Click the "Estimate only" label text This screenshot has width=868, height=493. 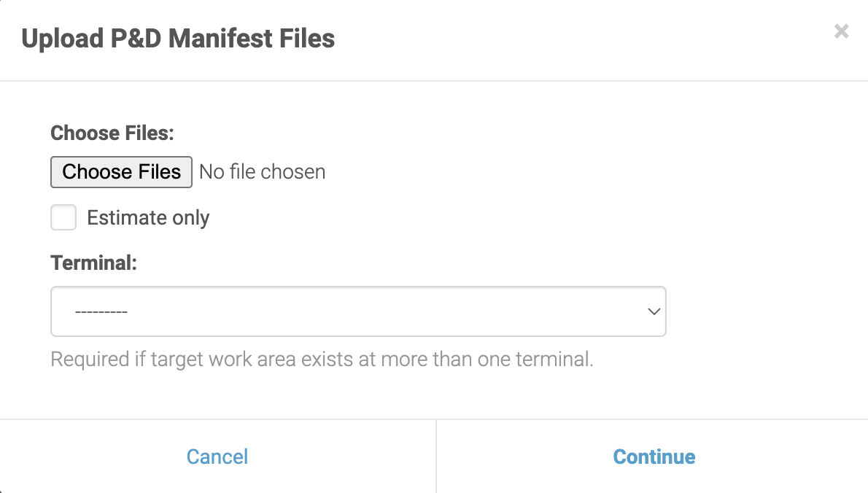(148, 217)
